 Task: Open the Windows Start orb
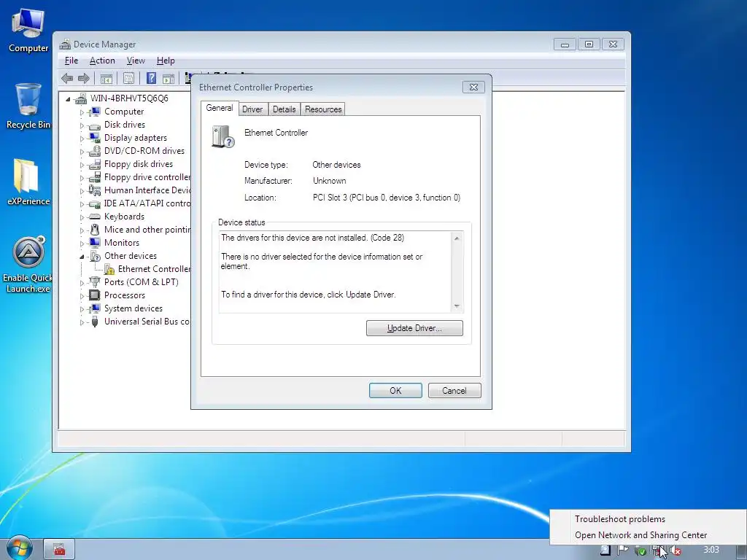click(18, 548)
